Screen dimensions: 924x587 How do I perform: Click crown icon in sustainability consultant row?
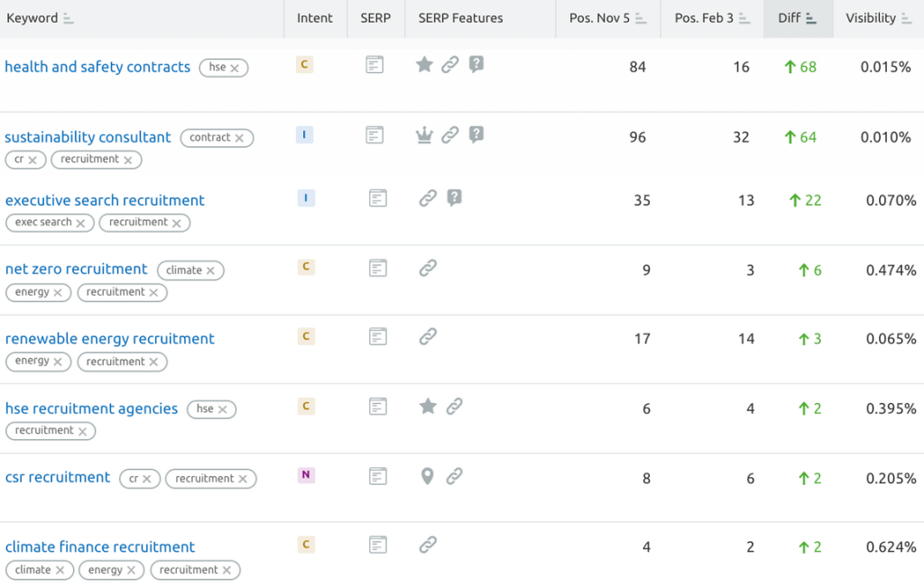click(x=424, y=135)
